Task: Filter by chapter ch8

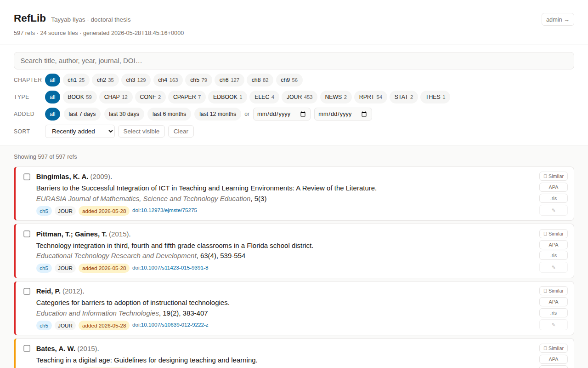Action: coord(260,80)
